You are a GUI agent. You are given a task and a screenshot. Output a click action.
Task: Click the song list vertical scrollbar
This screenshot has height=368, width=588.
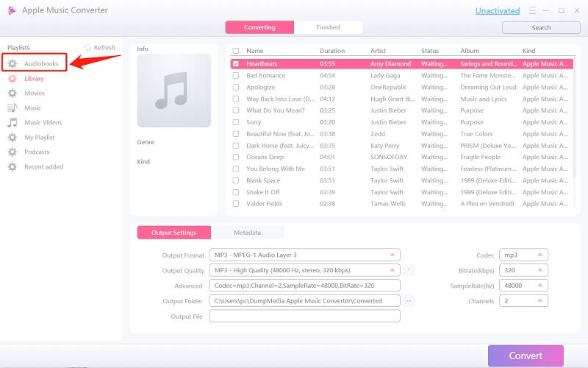(x=575, y=116)
